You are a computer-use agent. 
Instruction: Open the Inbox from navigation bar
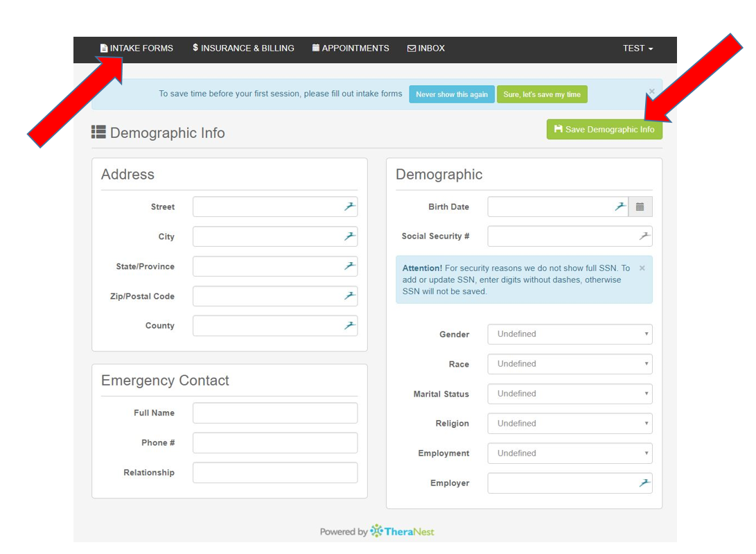click(x=426, y=49)
